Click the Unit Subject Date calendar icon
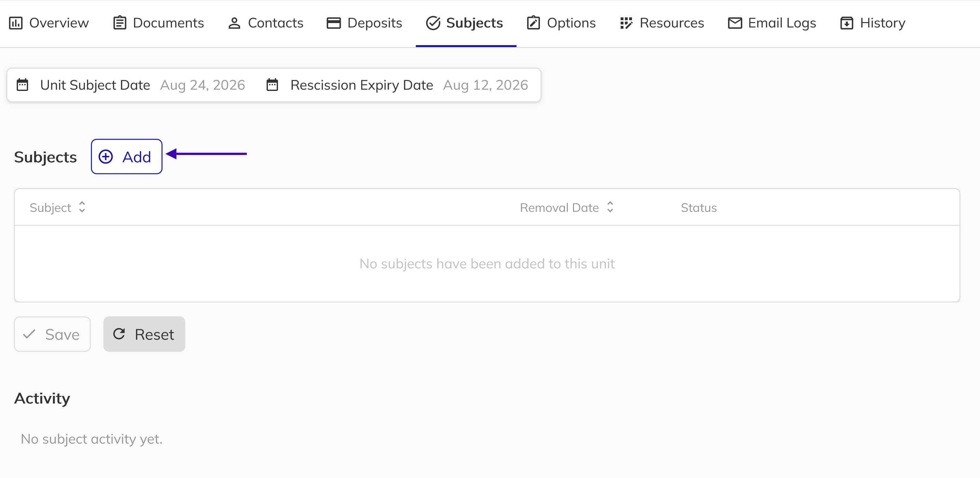This screenshot has width=980, height=478. tap(22, 85)
